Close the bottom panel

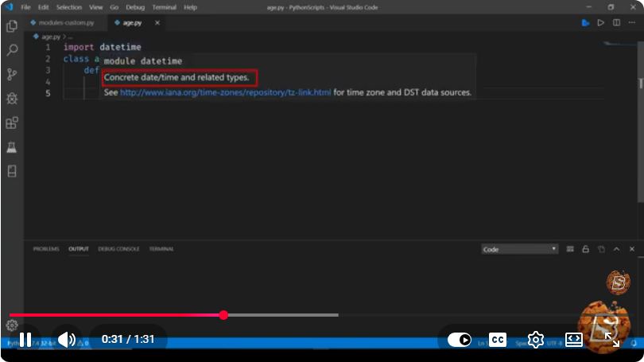tap(632, 249)
